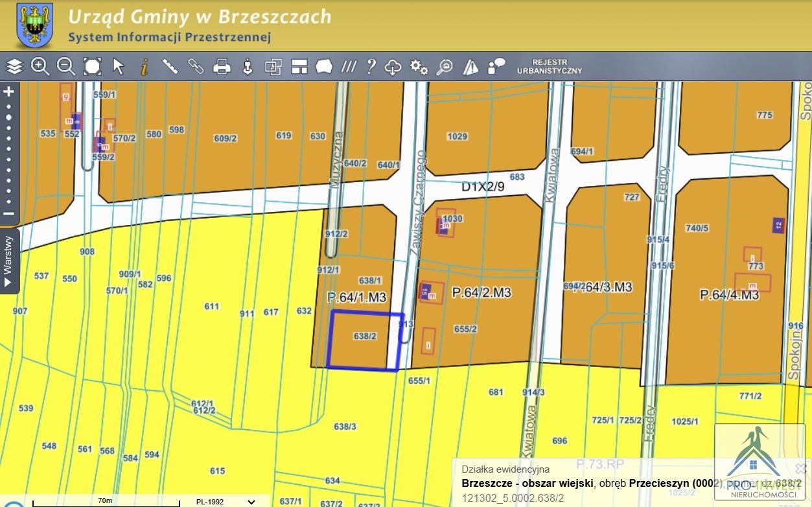The image size is (812, 507).
Task: Select the polygon shape tool
Action: pos(324,66)
